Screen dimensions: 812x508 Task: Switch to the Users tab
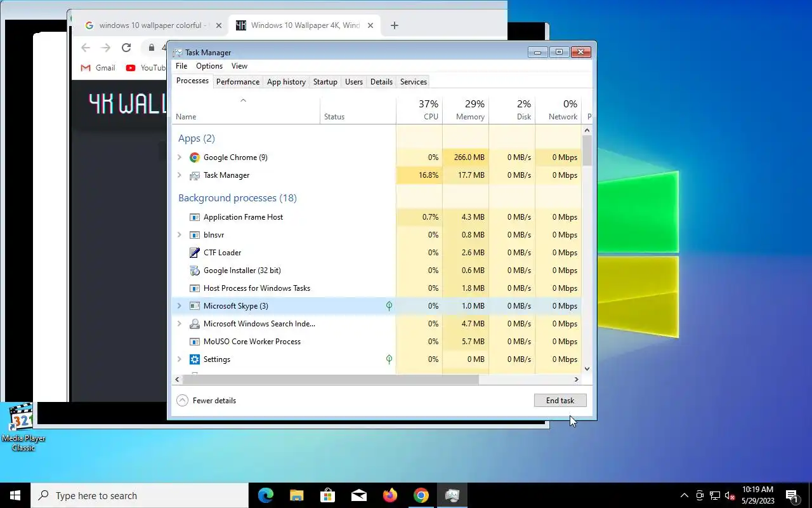(354, 82)
